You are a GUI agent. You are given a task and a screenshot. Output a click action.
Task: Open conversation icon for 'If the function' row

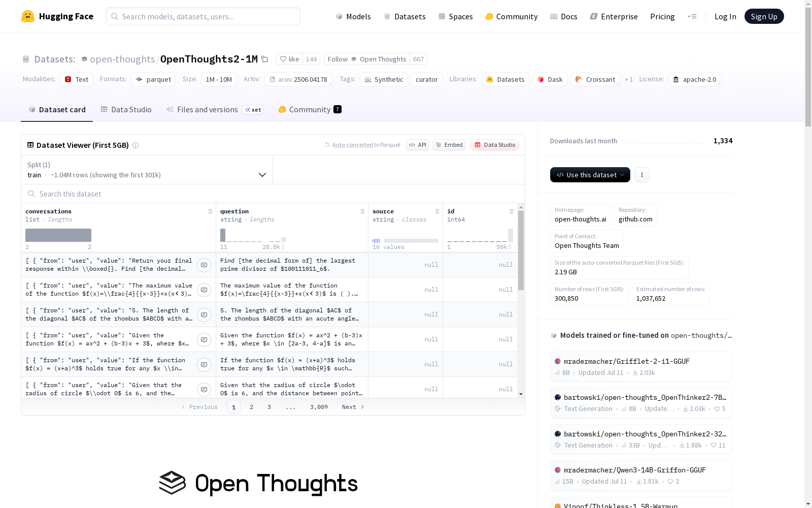click(204, 364)
